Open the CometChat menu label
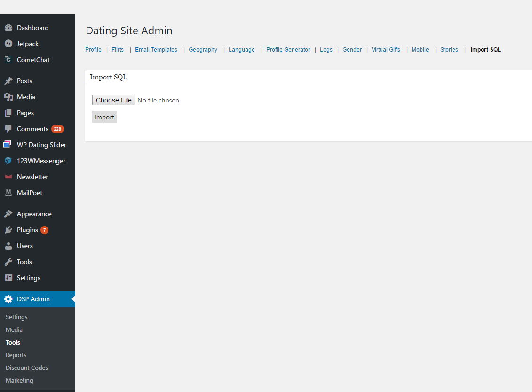 click(x=33, y=60)
